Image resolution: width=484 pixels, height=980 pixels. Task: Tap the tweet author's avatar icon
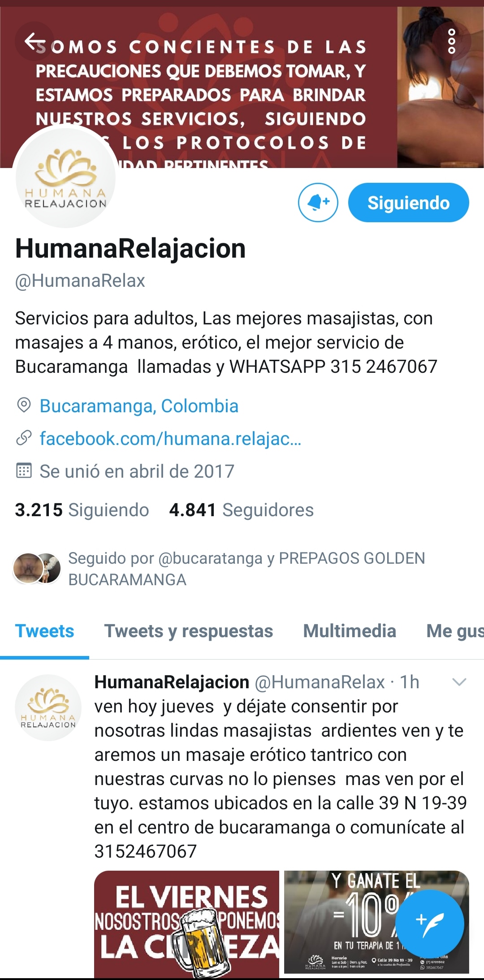coord(48,708)
